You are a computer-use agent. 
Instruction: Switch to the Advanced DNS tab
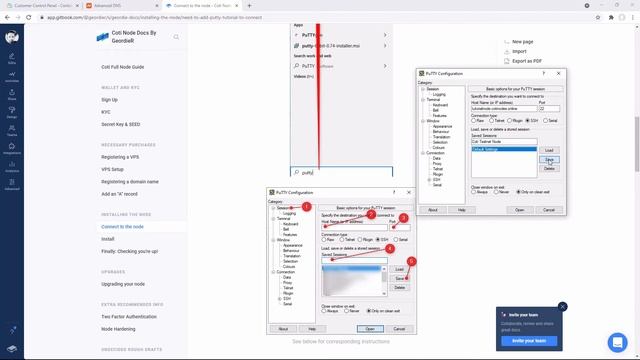(122, 6)
